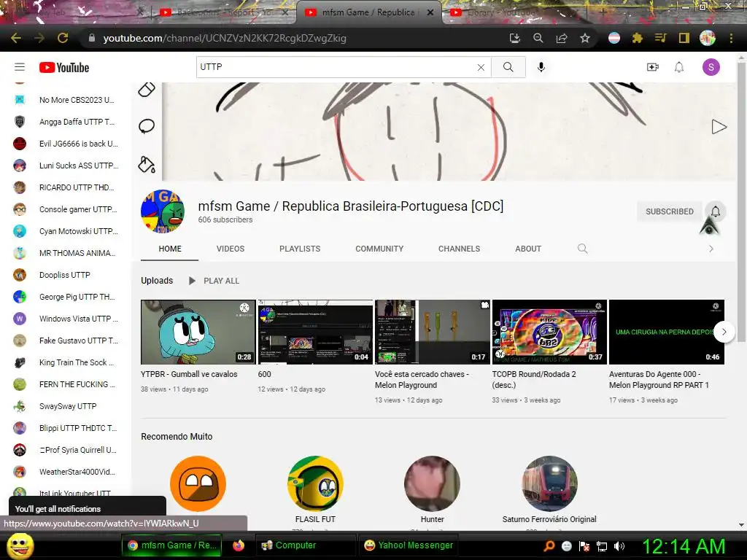Search within the channel using magnifier

tap(582, 249)
